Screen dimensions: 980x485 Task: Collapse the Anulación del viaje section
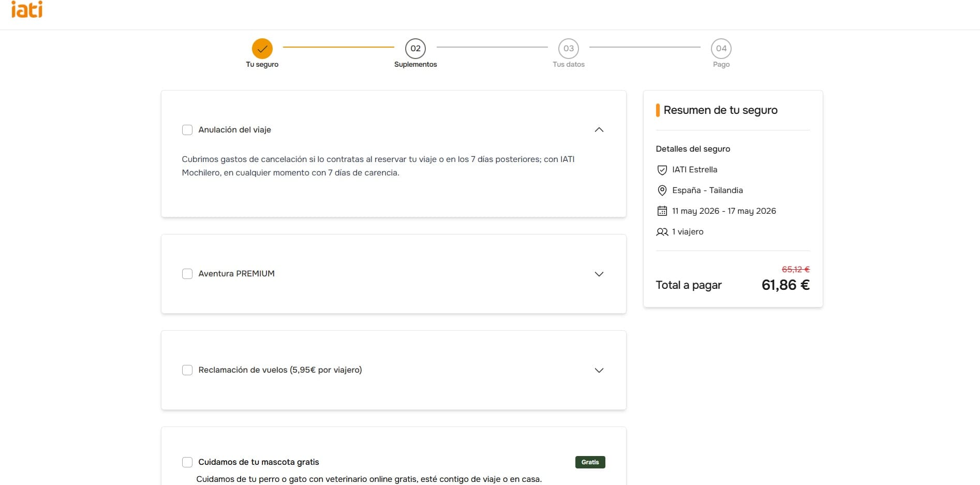click(x=599, y=130)
